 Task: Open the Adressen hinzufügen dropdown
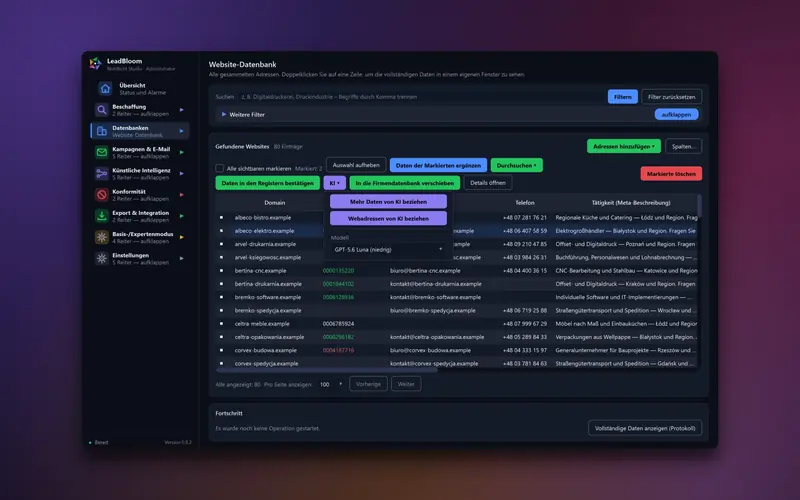623,146
